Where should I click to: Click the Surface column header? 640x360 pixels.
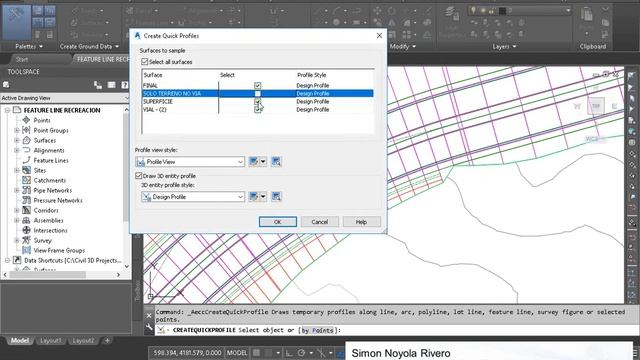point(153,75)
